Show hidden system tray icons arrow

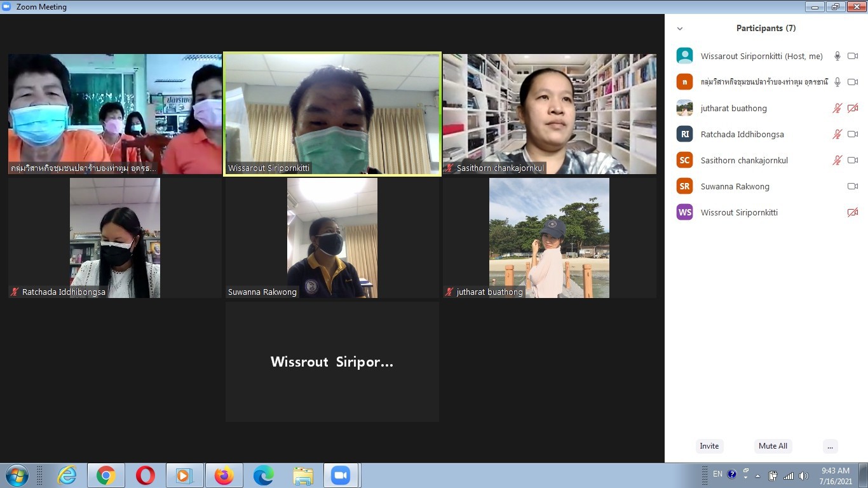click(x=757, y=475)
